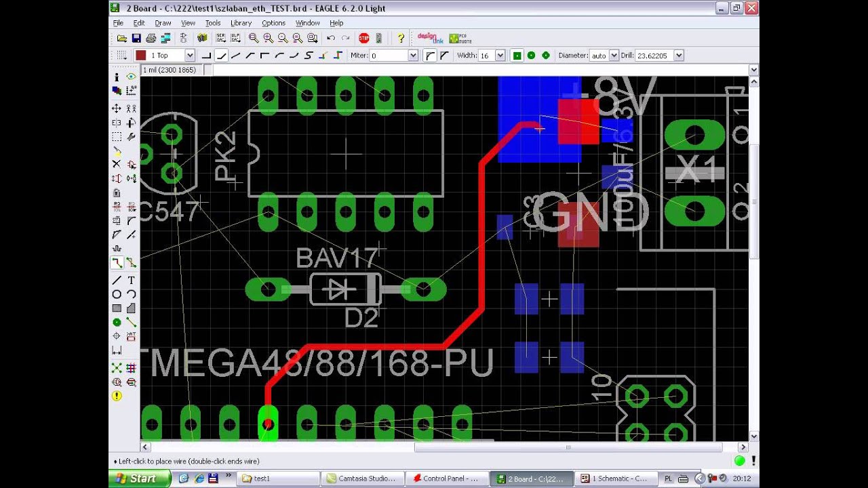This screenshot has height=488, width=868.
Task: Select the Hole tool
Action: pos(117,336)
